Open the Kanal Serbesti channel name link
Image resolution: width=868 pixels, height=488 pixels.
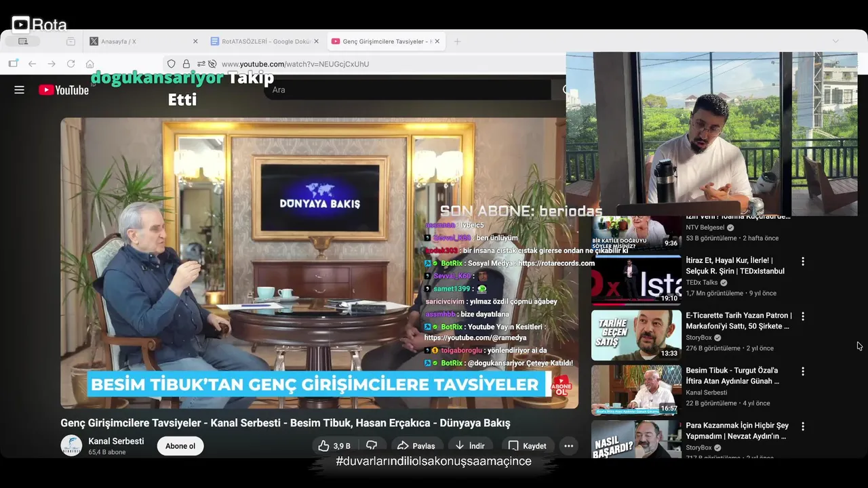point(116,441)
